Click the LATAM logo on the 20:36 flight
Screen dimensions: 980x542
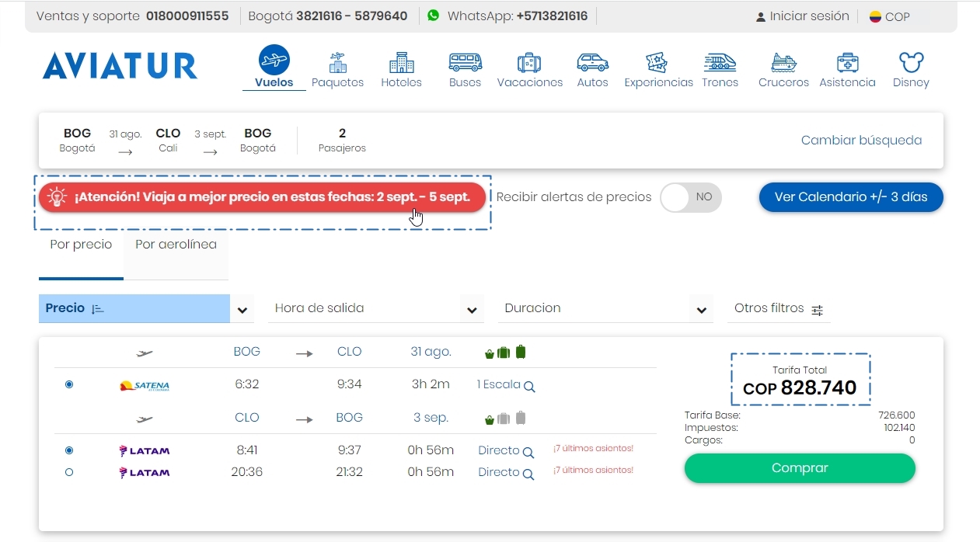click(144, 472)
